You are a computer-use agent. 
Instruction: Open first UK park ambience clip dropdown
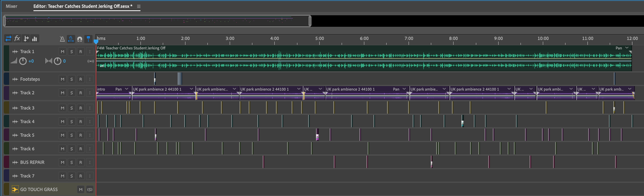point(191,89)
